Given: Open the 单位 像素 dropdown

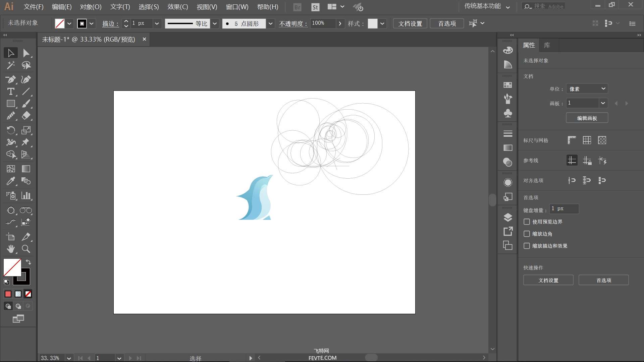Looking at the screenshot, I should click(x=587, y=89).
